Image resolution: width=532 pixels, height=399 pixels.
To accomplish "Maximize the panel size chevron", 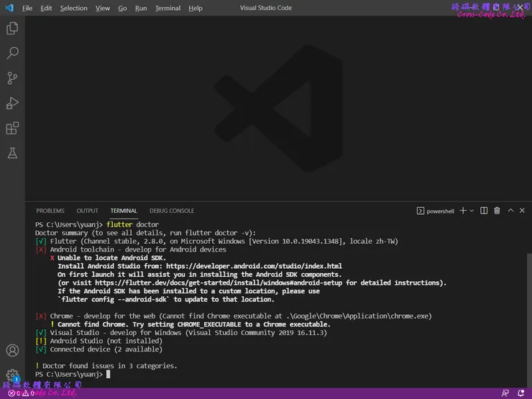I will coord(510,211).
